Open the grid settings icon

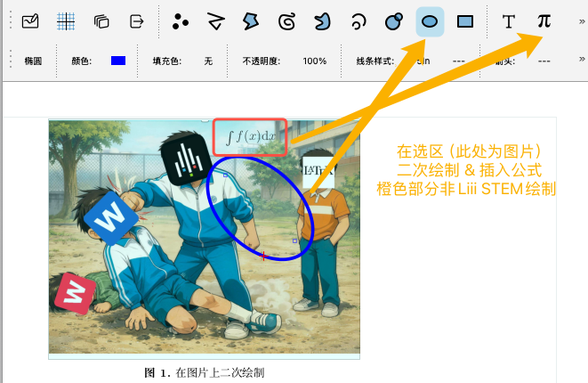click(x=66, y=21)
